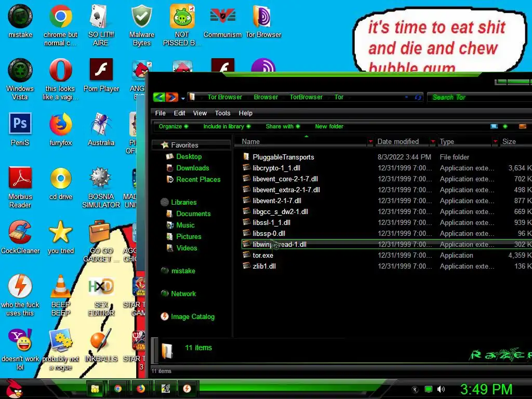Click the change view icon in toolbar
This screenshot has width=532, height=399.
pyautogui.click(x=494, y=127)
